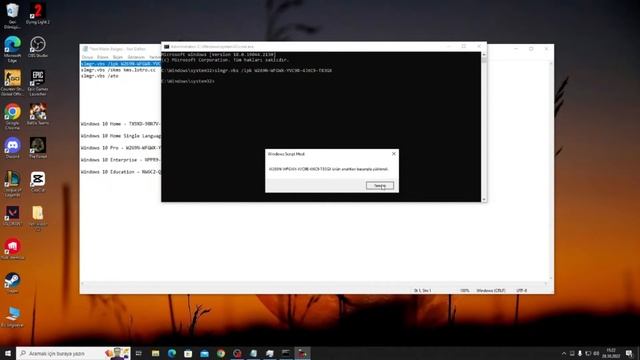640x360 pixels.
Task: Open the volume control in the tray
Action: (596, 353)
